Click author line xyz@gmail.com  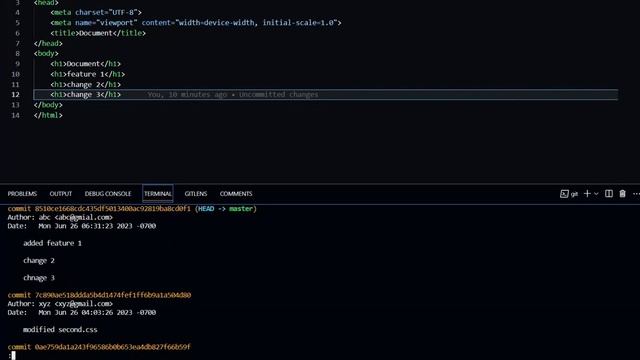coord(60,304)
